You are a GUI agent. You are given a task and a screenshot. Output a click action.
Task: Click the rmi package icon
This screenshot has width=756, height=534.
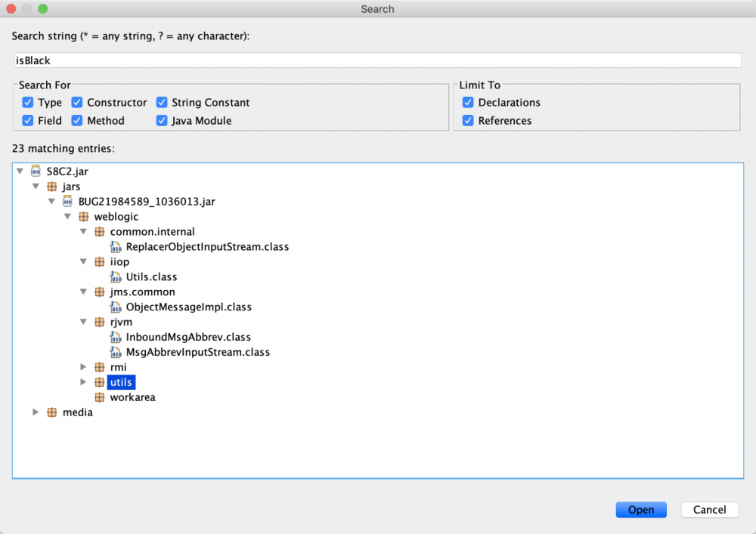[x=99, y=367]
